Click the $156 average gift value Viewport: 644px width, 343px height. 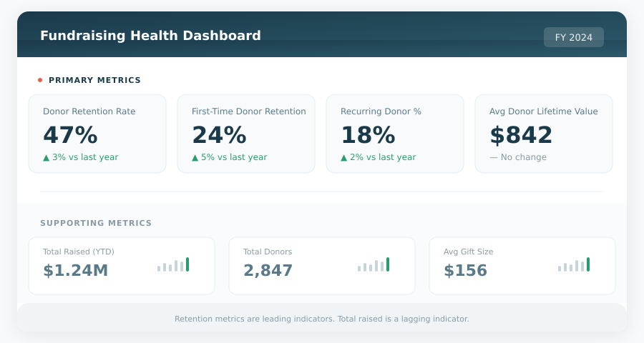(x=465, y=271)
